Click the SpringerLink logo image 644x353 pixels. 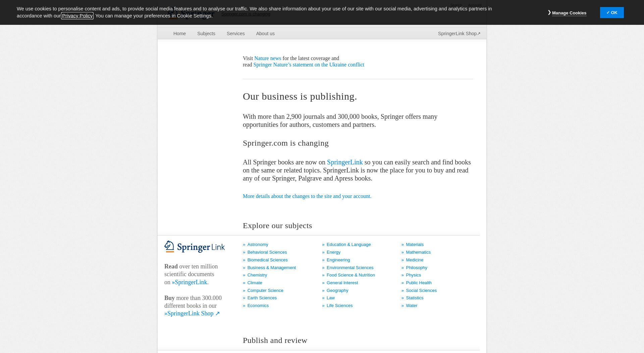[x=195, y=247]
